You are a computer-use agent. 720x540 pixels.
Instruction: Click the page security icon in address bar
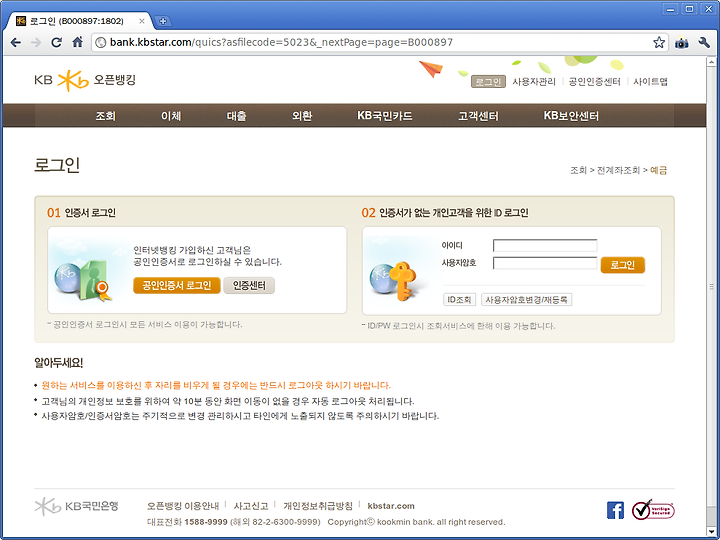[x=100, y=43]
